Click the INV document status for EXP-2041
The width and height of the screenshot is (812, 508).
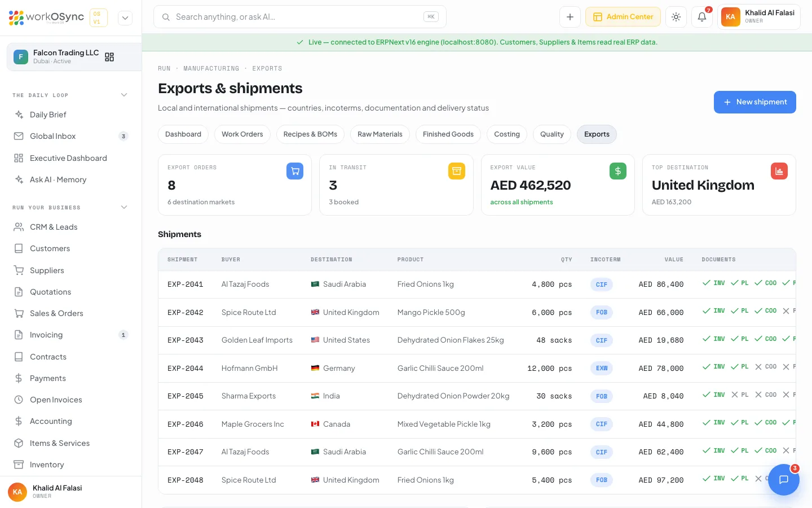click(714, 283)
